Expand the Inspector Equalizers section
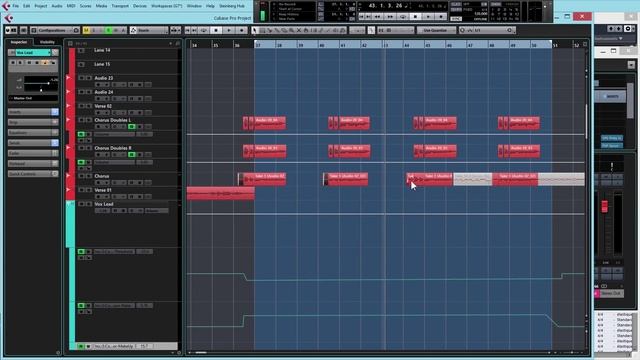Viewport: 640px width, 360px height. click(33, 133)
